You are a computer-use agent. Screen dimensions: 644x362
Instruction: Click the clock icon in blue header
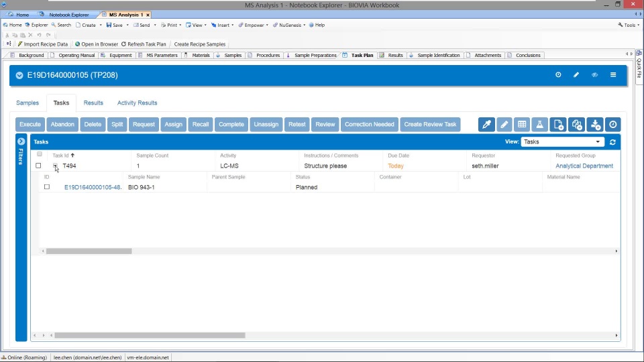(558, 74)
